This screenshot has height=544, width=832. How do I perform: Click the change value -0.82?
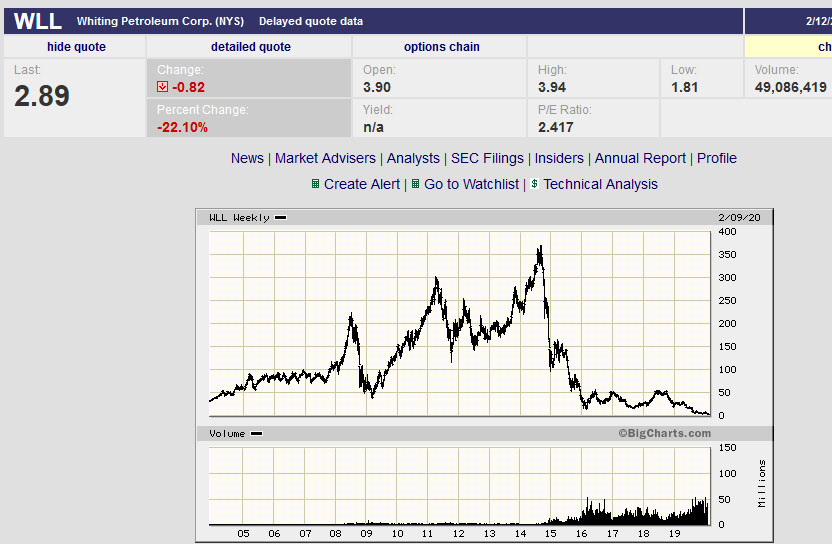point(188,87)
